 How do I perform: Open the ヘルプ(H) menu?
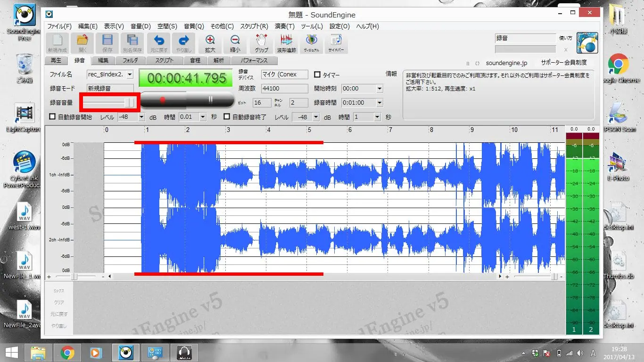tap(367, 26)
